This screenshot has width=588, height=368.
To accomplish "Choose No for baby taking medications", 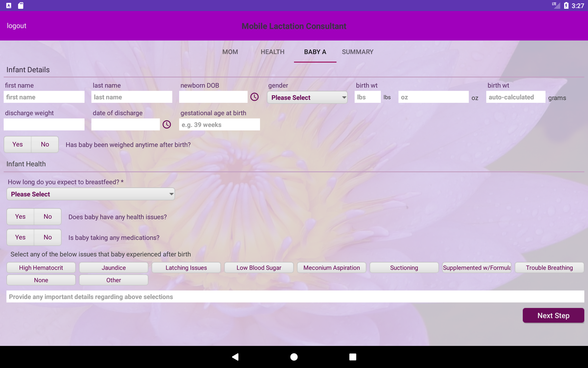I will tap(48, 237).
